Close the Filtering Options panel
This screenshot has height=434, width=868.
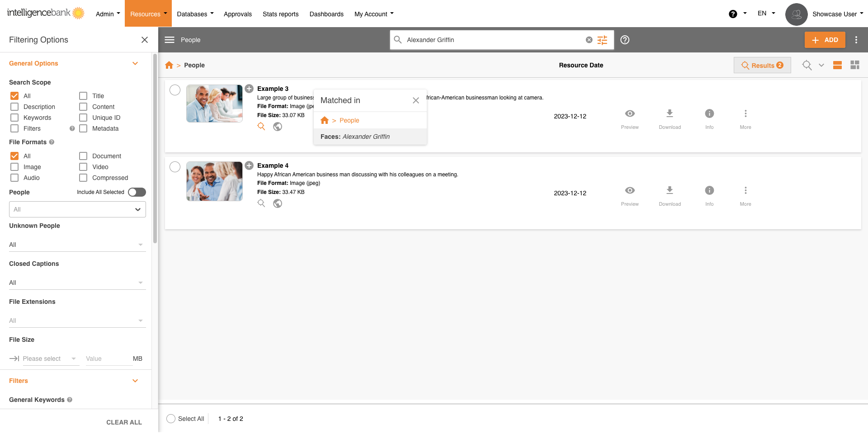pos(145,40)
